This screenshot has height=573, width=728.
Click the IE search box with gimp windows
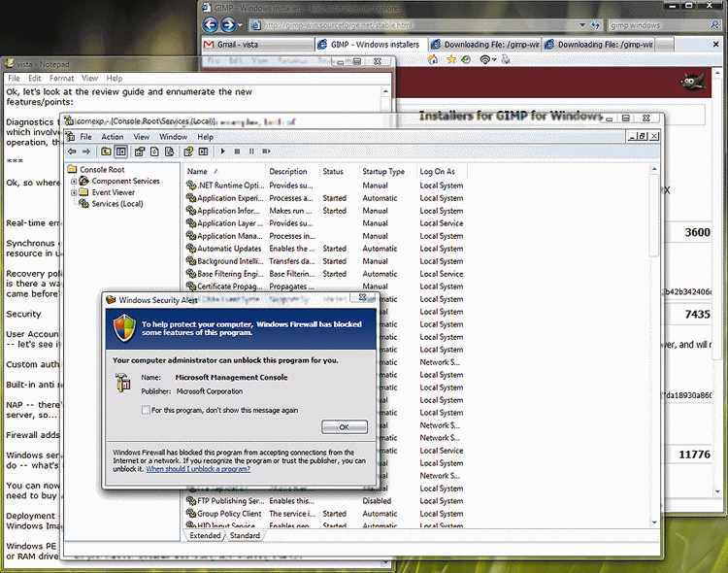[x=658, y=25]
